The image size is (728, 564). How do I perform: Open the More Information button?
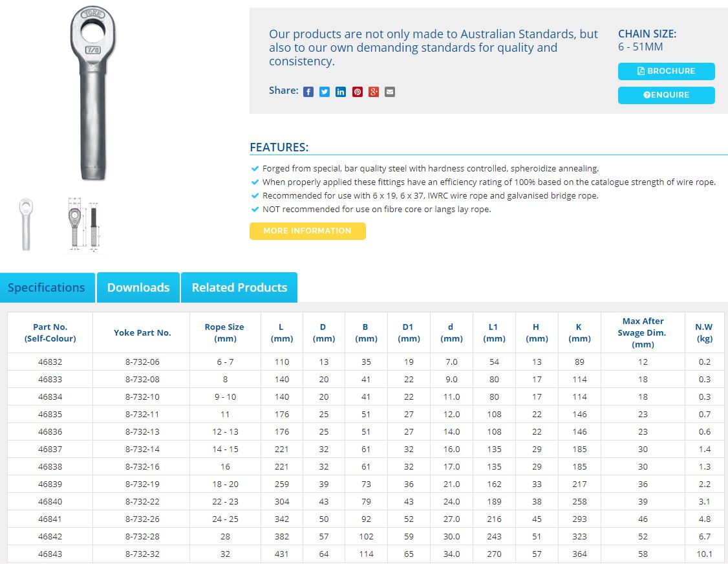click(307, 231)
